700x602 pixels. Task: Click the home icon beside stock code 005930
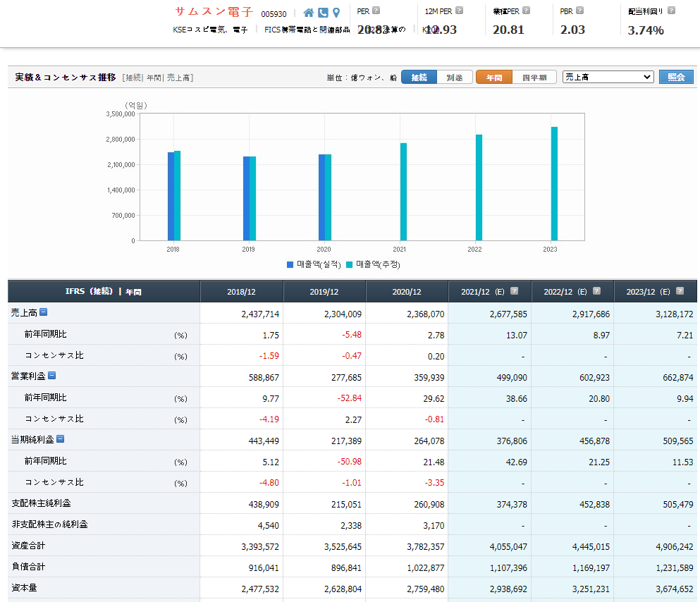pyautogui.click(x=309, y=13)
